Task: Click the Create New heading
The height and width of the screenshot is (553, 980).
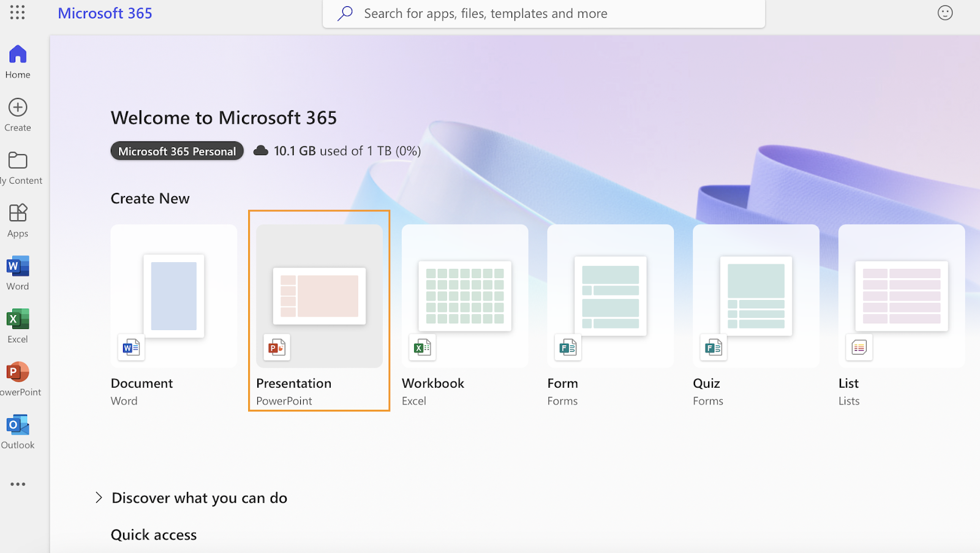Action: click(x=150, y=198)
